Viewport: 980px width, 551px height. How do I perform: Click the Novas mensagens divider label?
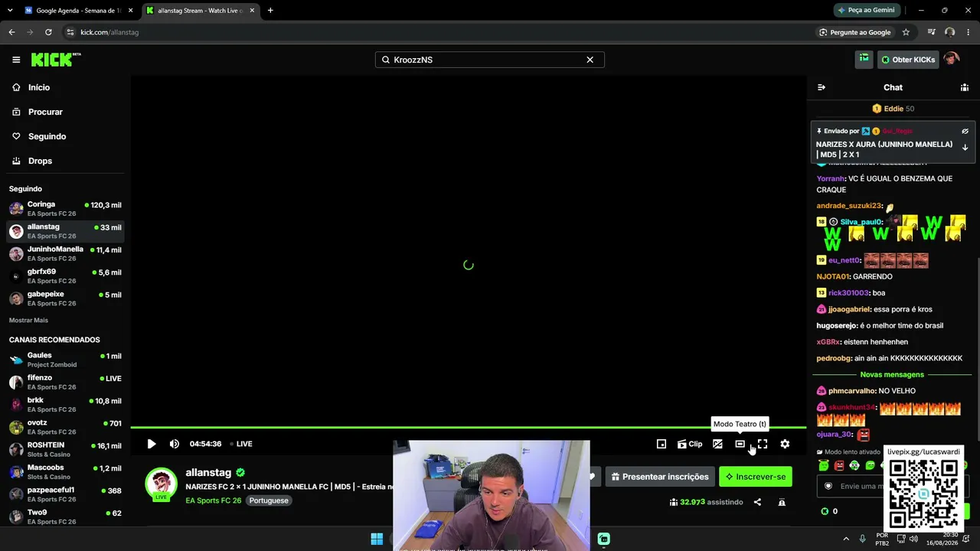click(892, 374)
